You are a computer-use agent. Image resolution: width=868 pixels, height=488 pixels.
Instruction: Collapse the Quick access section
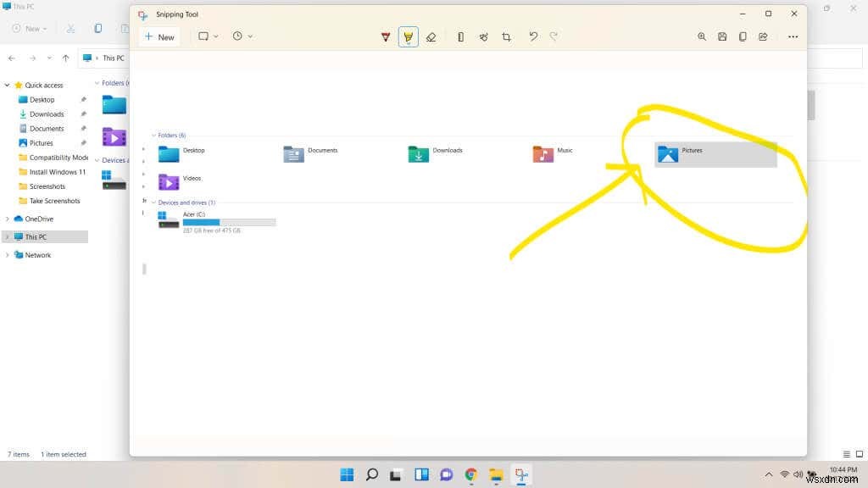7,85
